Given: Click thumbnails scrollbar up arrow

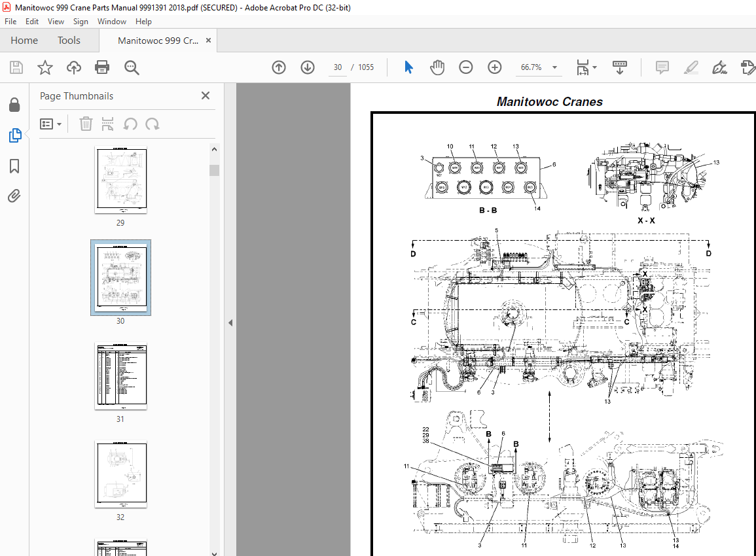Looking at the screenshot, I should (x=215, y=149).
